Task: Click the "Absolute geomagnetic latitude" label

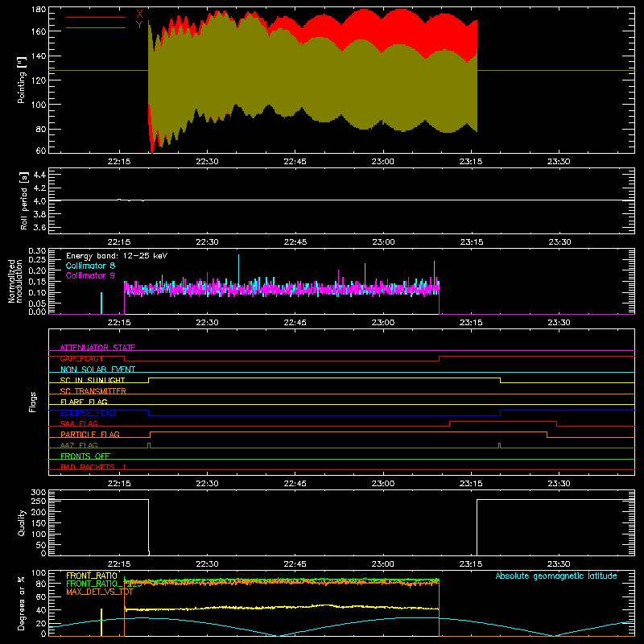Action: (556, 576)
